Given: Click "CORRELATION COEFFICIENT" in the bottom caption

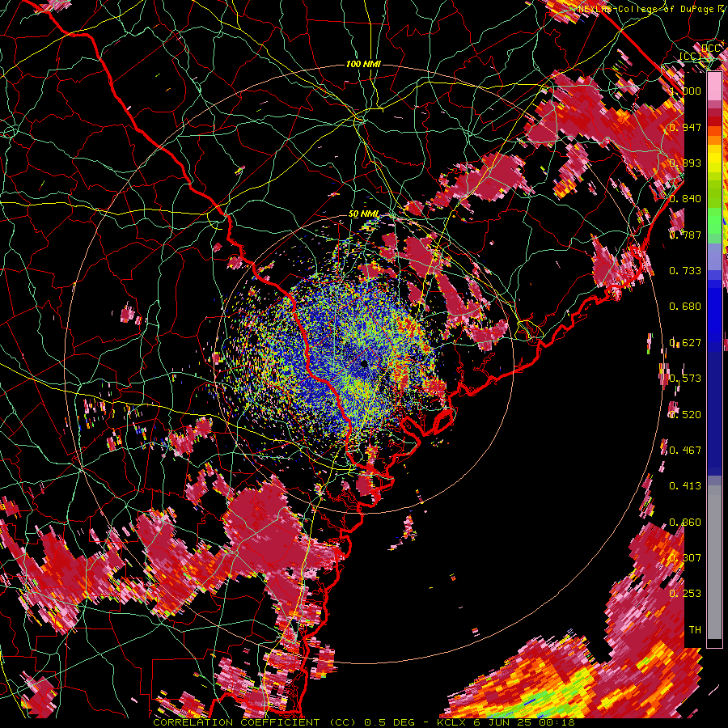Looking at the screenshot, I should tap(236, 722).
